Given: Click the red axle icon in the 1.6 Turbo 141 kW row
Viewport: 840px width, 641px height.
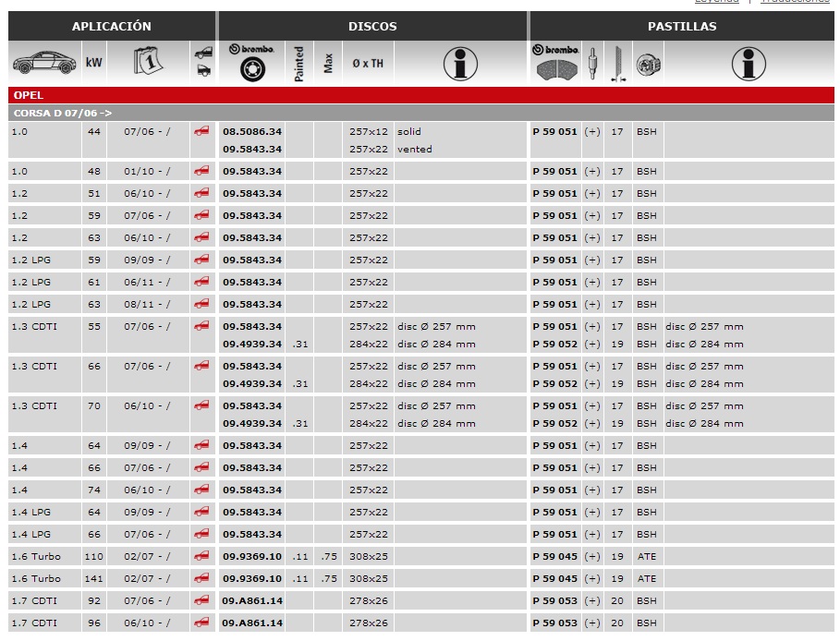Looking at the screenshot, I should pos(201,579).
